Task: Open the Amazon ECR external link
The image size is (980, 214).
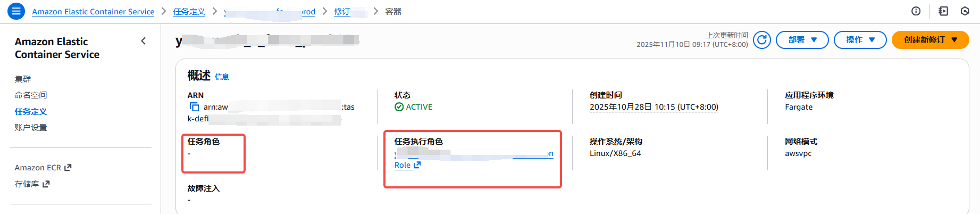Action: [x=43, y=168]
